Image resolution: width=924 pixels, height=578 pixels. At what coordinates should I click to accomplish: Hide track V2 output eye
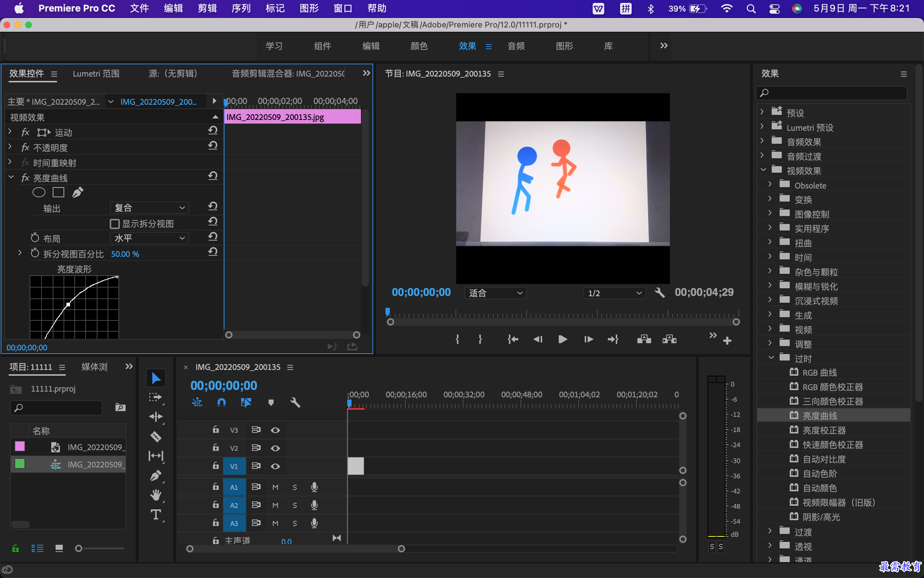pyautogui.click(x=275, y=448)
